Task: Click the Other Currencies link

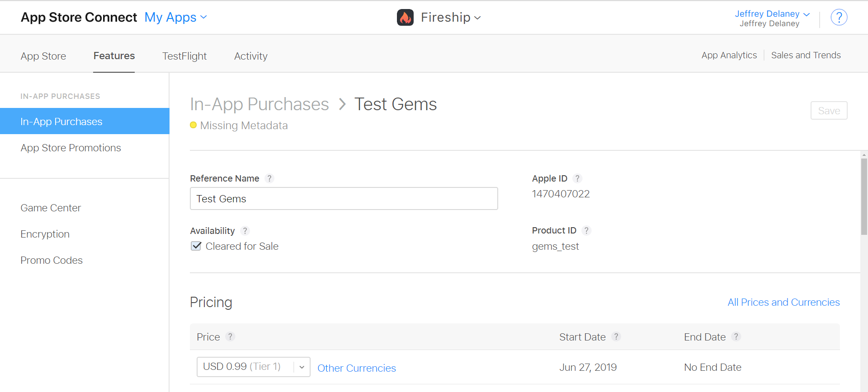Action: pyautogui.click(x=356, y=368)
